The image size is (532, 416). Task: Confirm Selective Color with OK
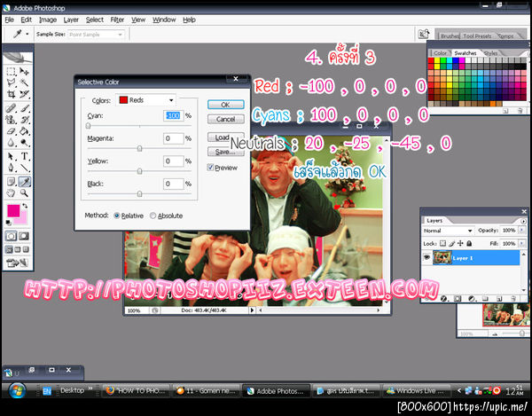click(225, 105)
